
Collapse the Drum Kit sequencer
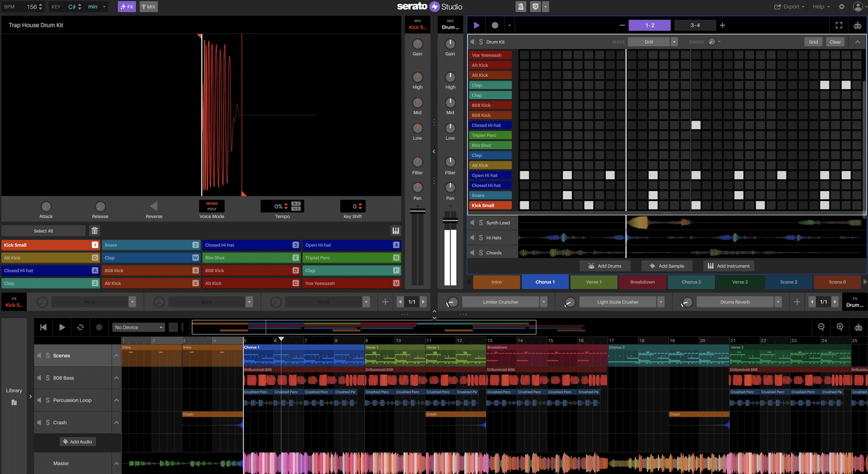858,42
